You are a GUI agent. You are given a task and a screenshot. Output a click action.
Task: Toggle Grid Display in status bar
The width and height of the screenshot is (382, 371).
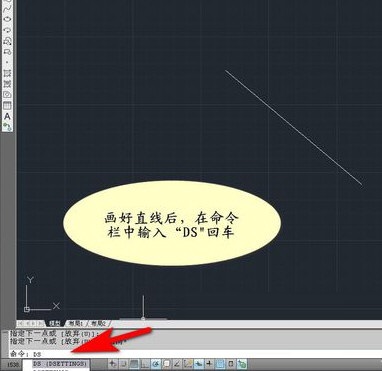[134, 364]
